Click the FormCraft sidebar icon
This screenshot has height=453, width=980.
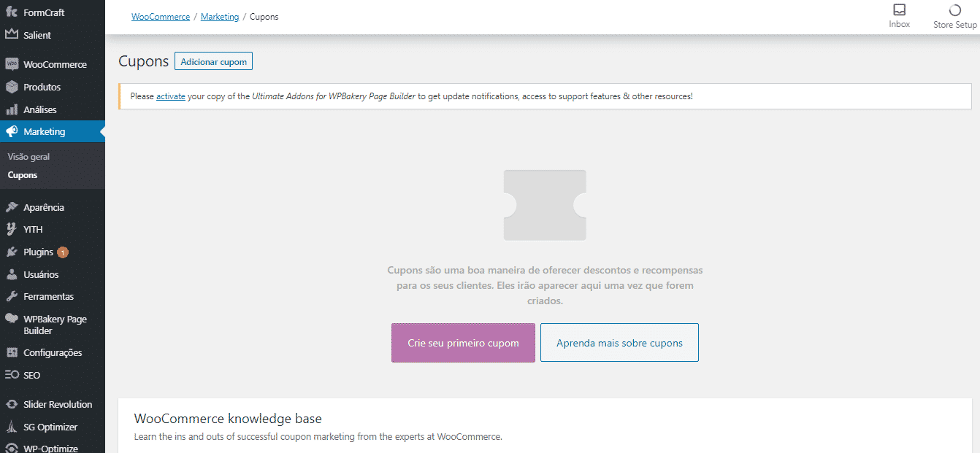point(12,12)
